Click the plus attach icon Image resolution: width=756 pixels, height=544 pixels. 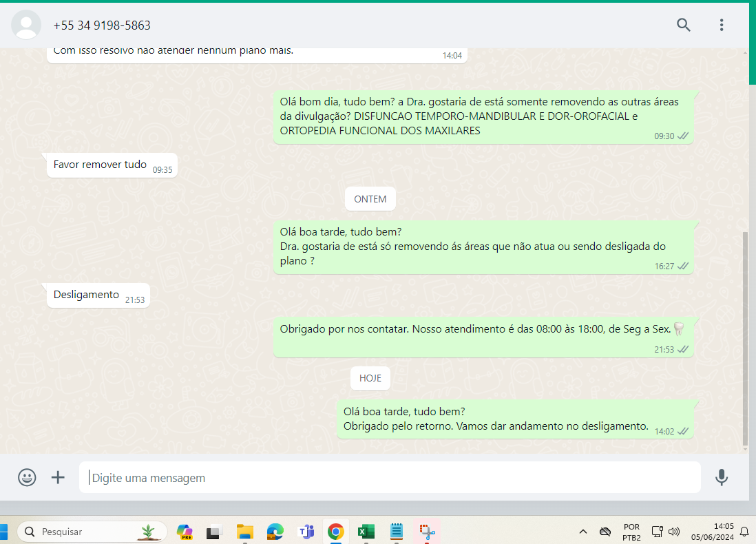click(x=59, y=477)
